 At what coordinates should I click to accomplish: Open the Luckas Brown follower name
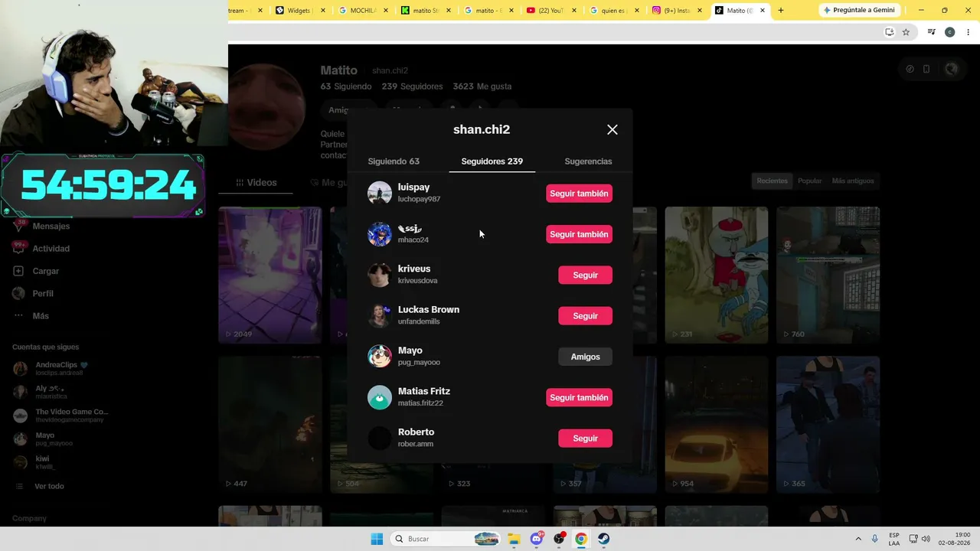coord(429,310)
